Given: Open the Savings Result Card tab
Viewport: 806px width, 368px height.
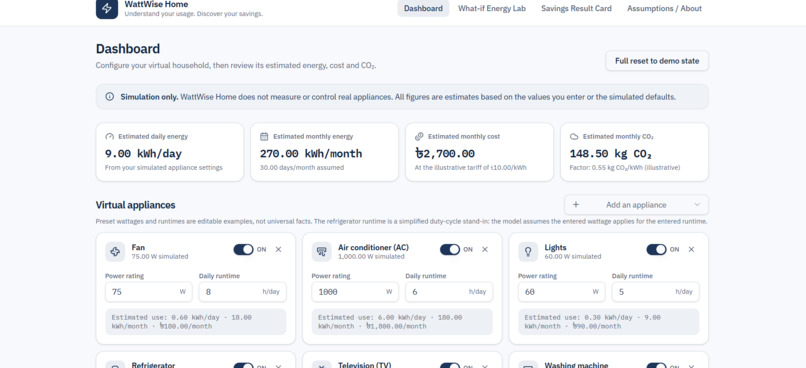Looking at the screenshot, I should tap(576, 8).
